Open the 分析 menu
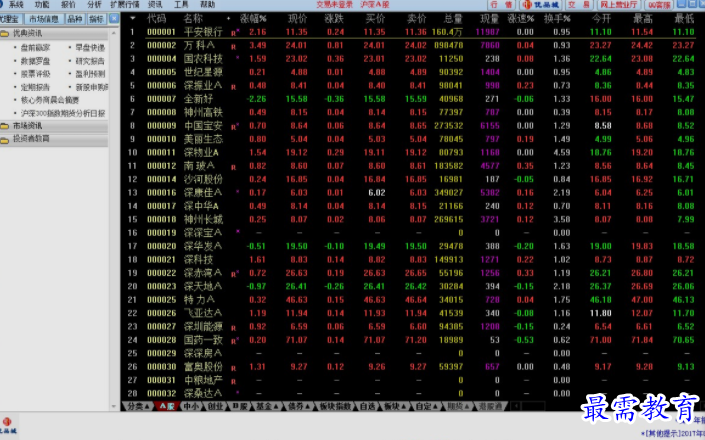The width and height of the screenshot is (705, 440). pyautogui.click(x=94, y=4)
